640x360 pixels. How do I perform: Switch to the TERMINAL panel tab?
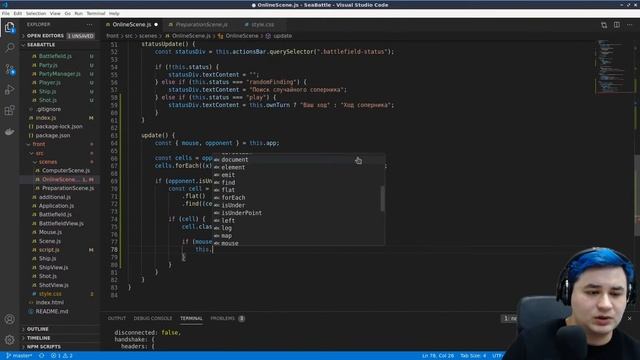point(191,318)
